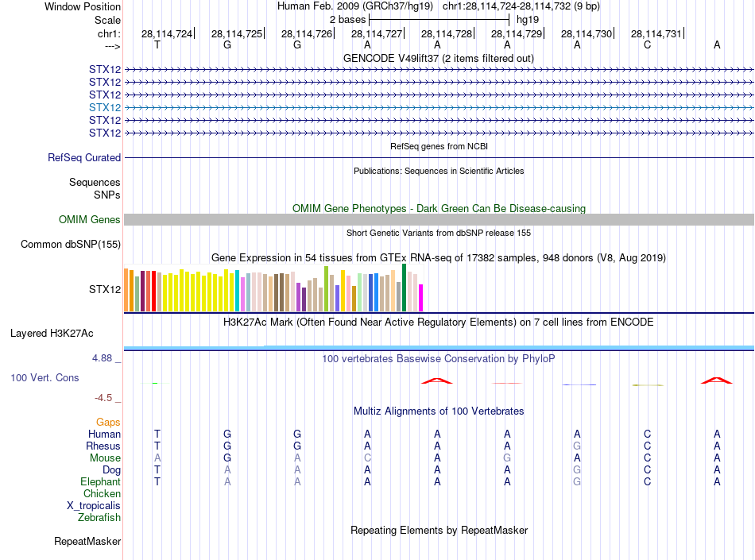Open the 100 Vert. Cons track label
The image size is (755, 560).
point(45,377)
